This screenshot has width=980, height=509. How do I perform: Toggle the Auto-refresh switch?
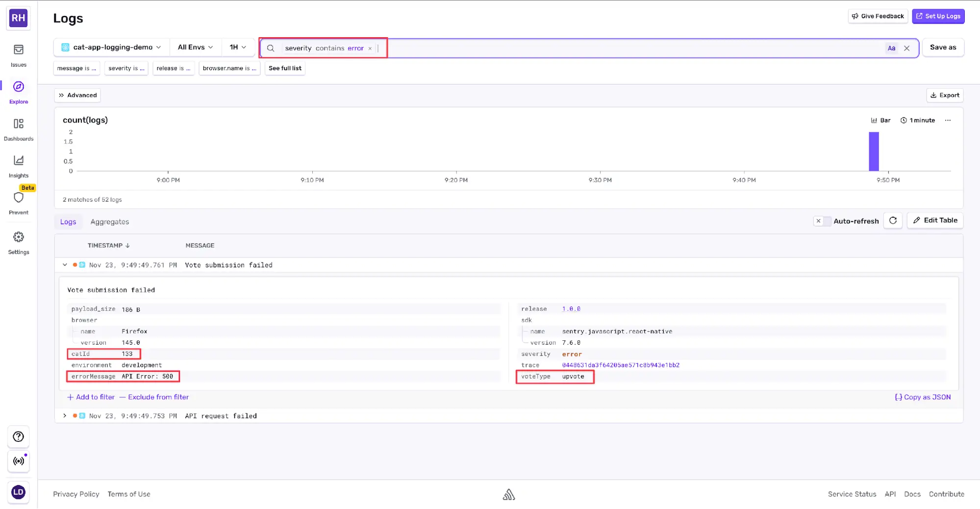(x=822, y=221)
